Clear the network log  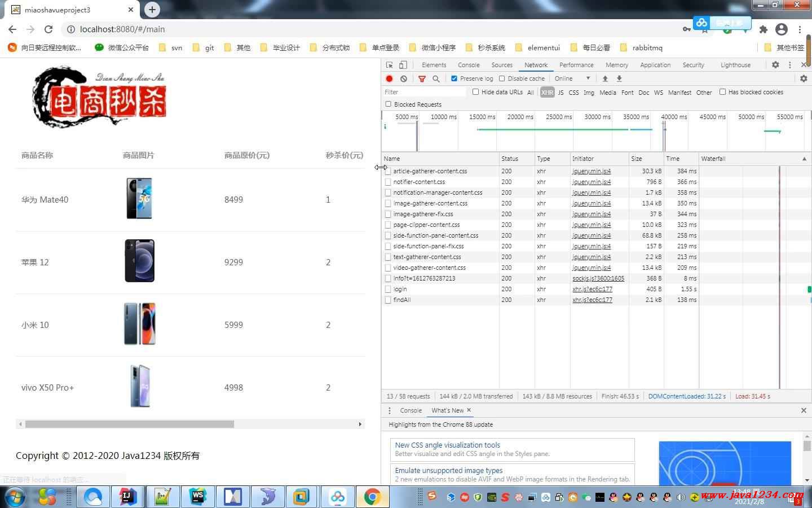404,78
